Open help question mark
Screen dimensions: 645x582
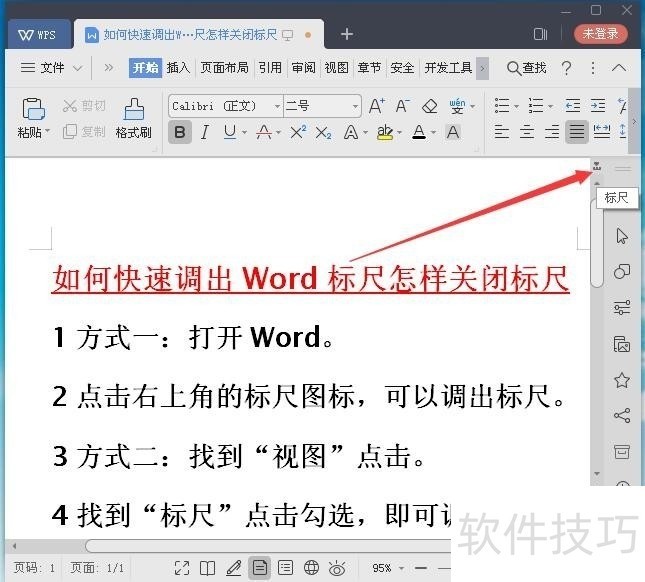tap(566, 68)
